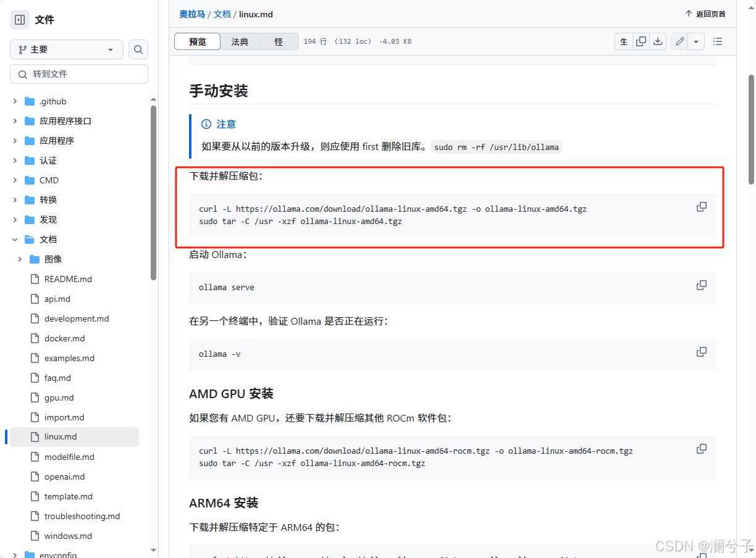
Task: Switch to the 预览 tab
Action: (x=198, y=41)
